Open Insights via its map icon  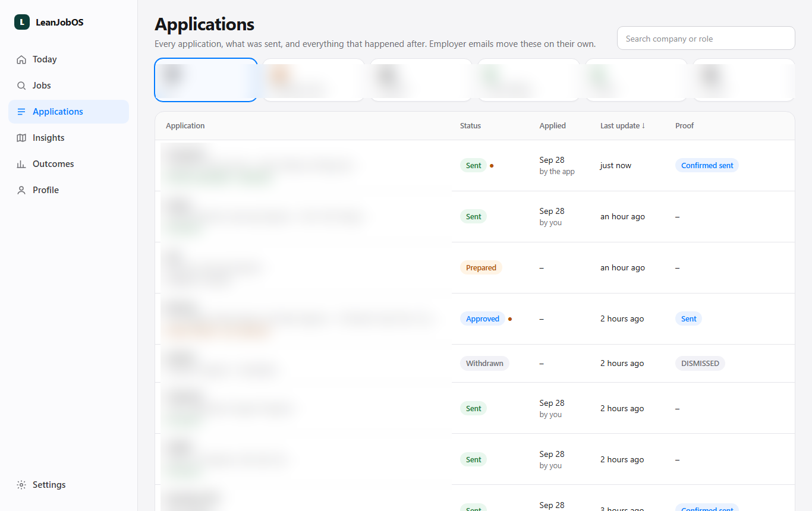point(21,138)
